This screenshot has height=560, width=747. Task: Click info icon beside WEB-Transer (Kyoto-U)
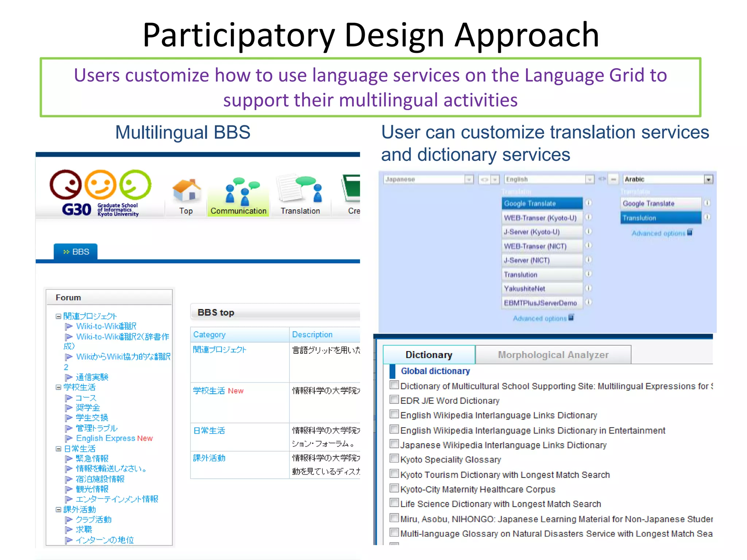[588, 217]
